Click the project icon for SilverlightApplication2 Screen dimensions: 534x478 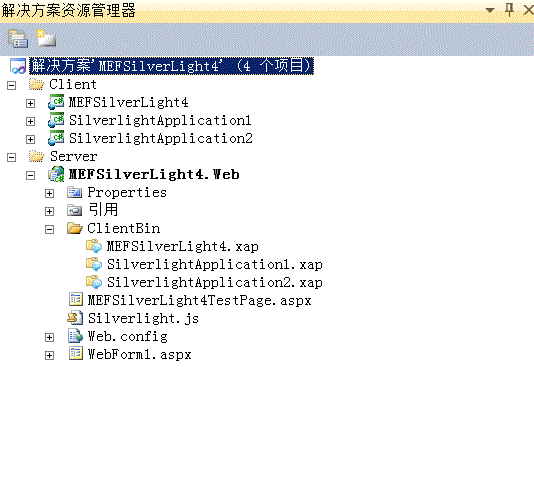click(x=56, y=138)
